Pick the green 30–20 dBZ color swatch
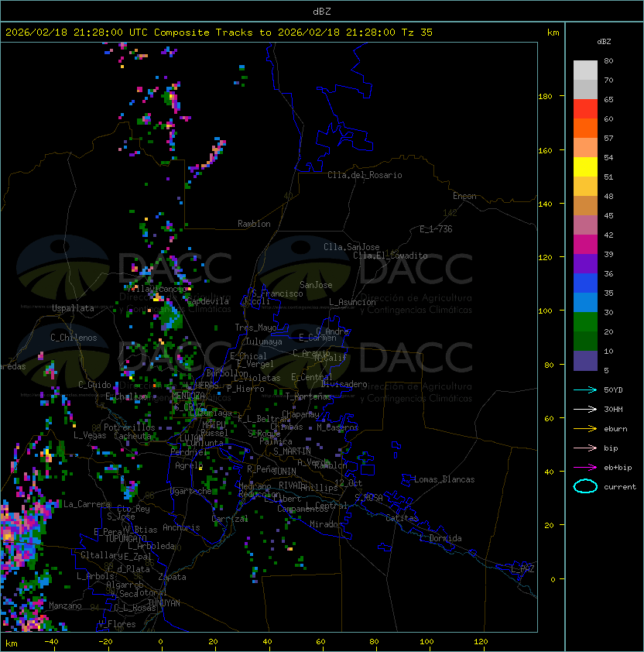The height and width of the screenshot is (652, 644). 585,322
